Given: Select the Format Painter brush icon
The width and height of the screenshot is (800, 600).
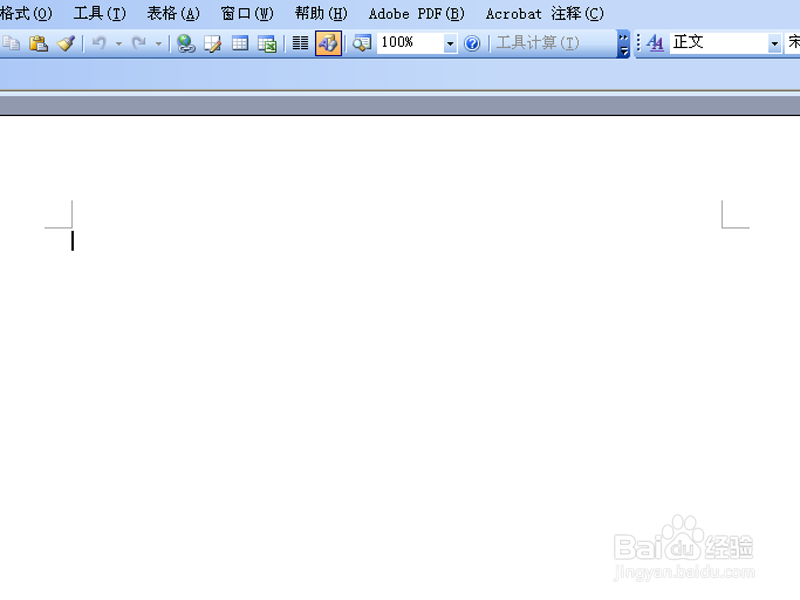Looking at the screenshot, I should click(66, 43).
